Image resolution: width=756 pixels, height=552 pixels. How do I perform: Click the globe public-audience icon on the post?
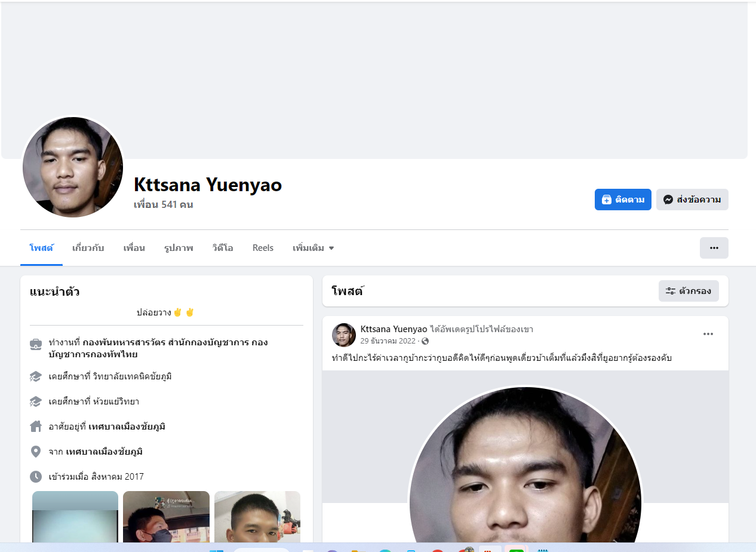pos(425,341)
